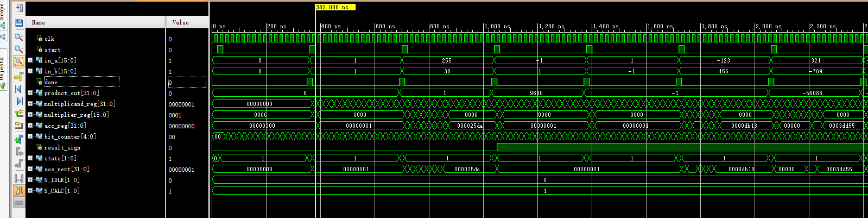868x218 pixels.
Task: Expand the state[1:0] bus
Action: click(30, 158)
